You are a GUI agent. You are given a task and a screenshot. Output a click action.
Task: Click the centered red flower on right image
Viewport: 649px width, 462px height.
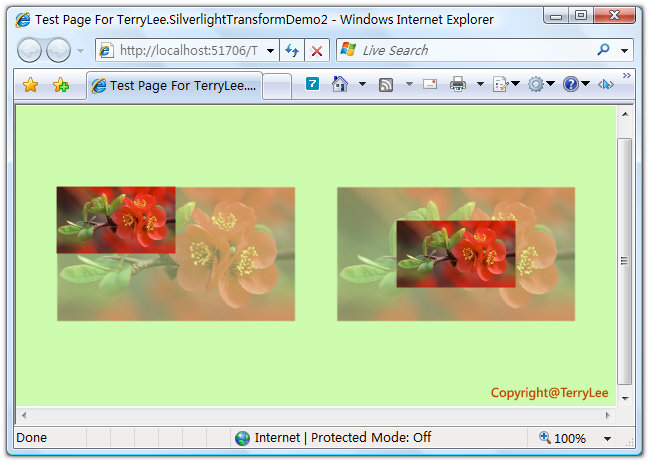[456, 254]
